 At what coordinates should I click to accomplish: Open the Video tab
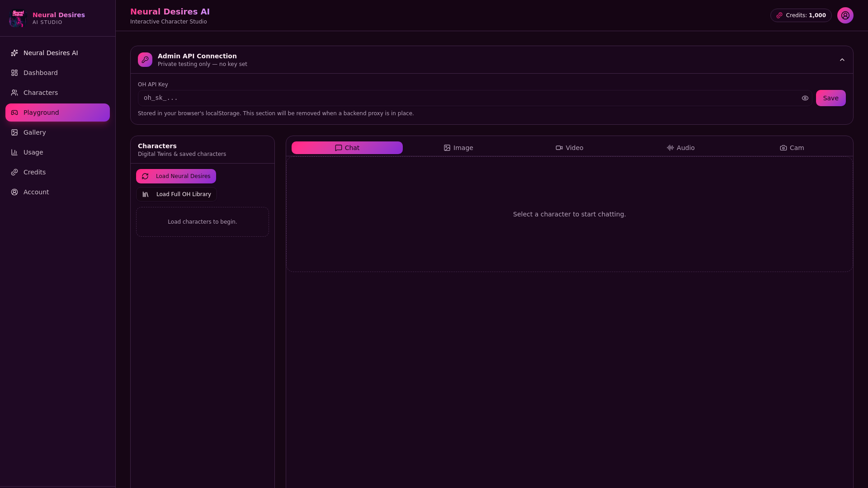570,148
